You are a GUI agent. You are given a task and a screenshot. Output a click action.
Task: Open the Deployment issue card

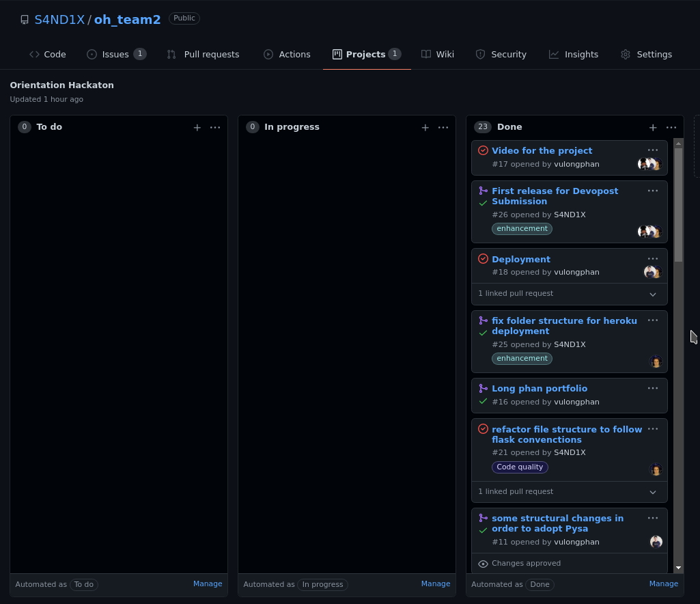521,260
